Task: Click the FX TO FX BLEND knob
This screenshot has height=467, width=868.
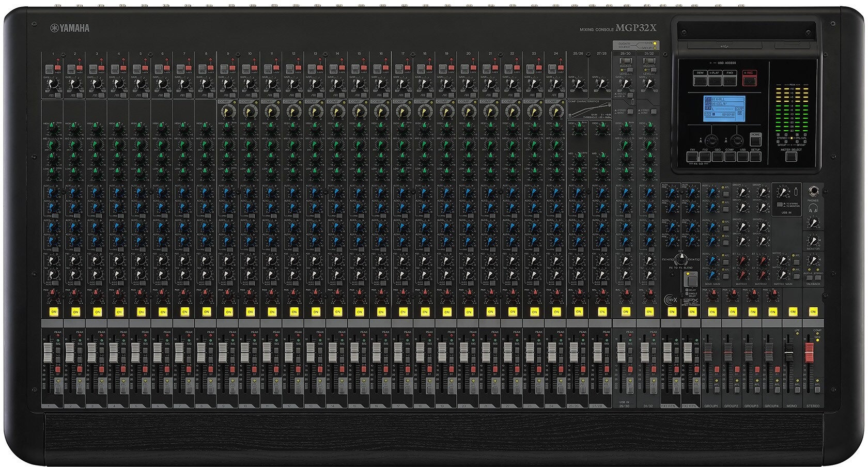Action: point(681,259)
